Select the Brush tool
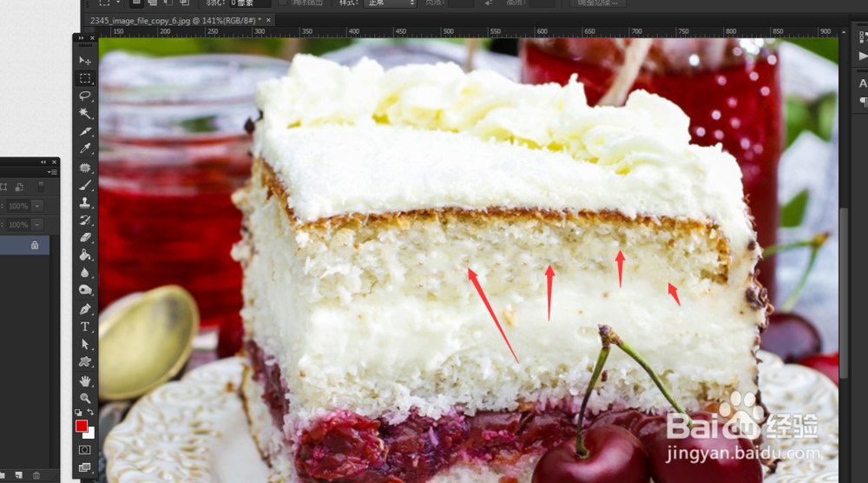The height and width of the screenshot is (483, 868). [x=85, y=185]
